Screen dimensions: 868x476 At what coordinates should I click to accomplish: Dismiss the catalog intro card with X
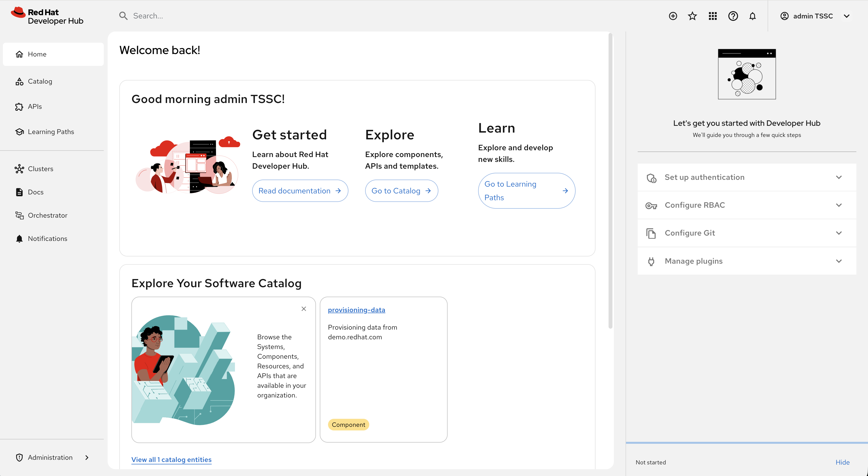304,309
